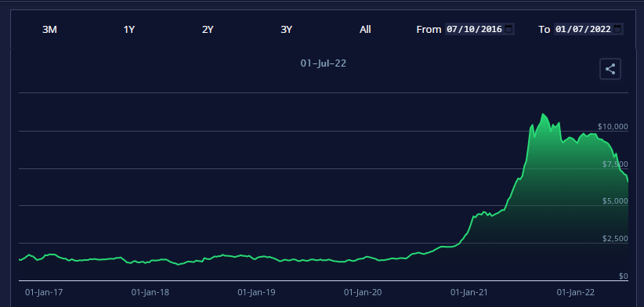This screenshot has width=644, height=307.
Task: Click the 01-Jan-18 axis label
Action: coord(150,292)
